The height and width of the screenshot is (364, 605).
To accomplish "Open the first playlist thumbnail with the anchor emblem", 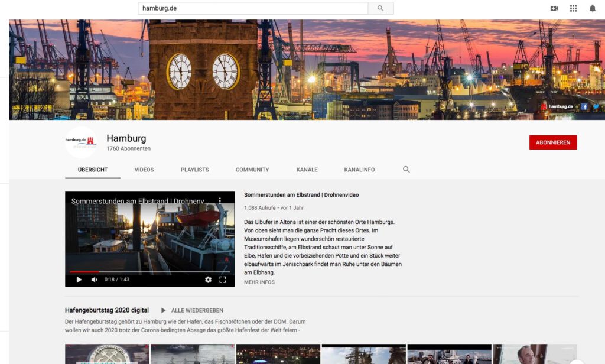I will (x=107, y=354).
